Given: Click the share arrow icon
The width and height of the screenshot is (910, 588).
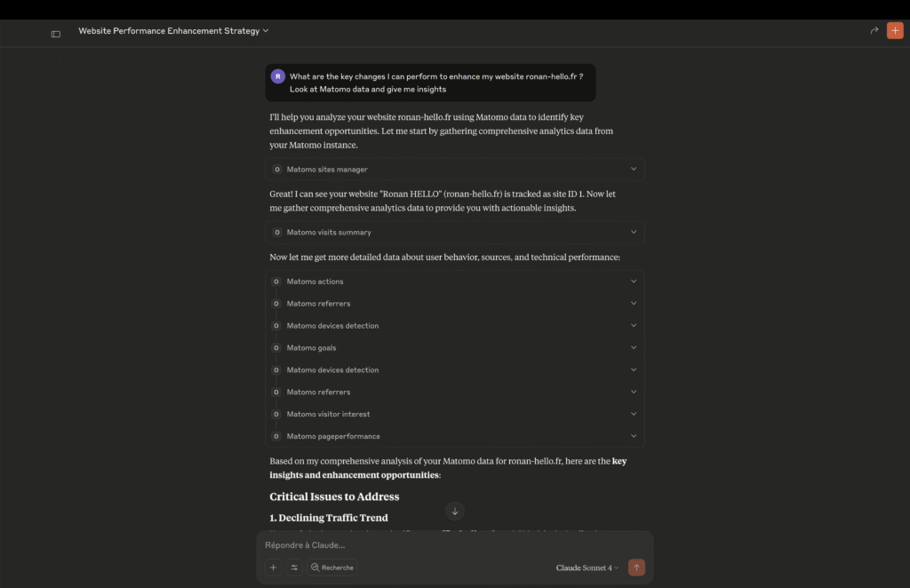Looking at the screenshot, I should point(874,31).
